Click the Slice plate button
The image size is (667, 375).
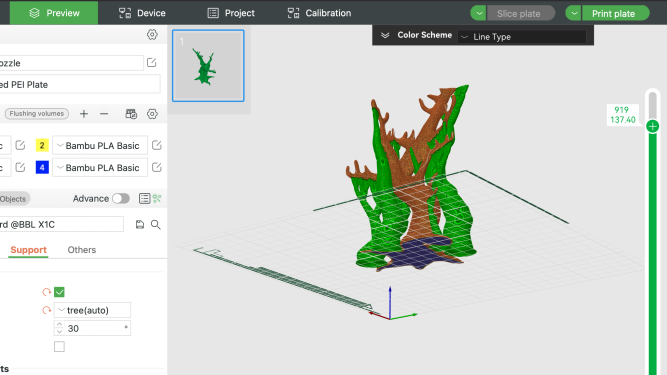pyautogui.click(x=521, y=13)
